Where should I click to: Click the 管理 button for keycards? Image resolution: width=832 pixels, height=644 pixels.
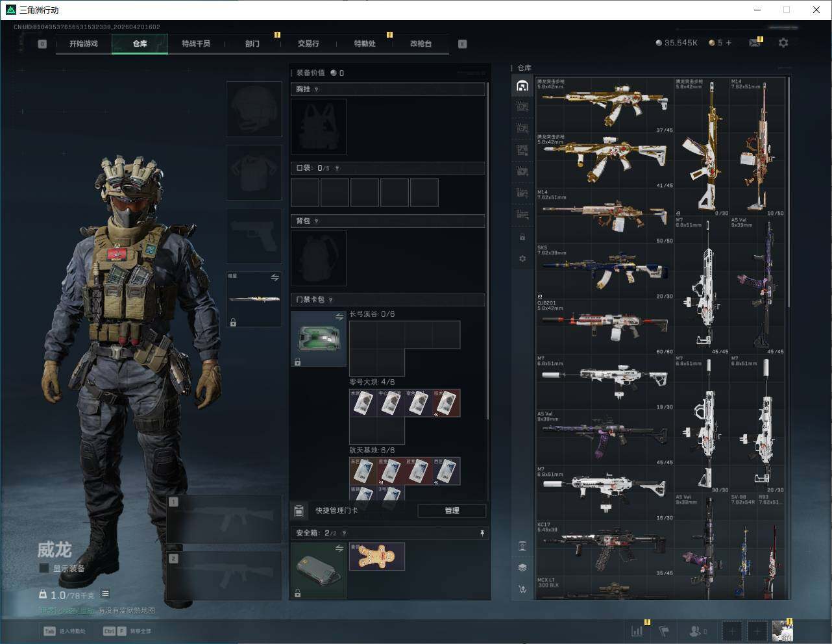[452, 511]
